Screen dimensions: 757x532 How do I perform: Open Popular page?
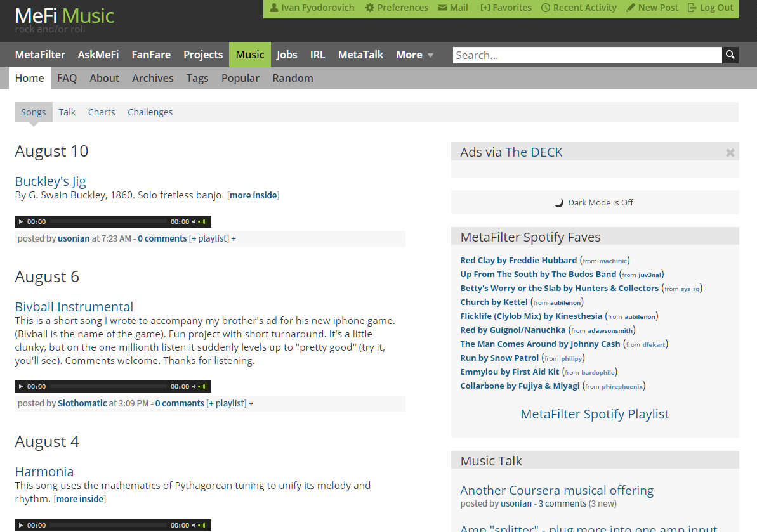point(240,78)
